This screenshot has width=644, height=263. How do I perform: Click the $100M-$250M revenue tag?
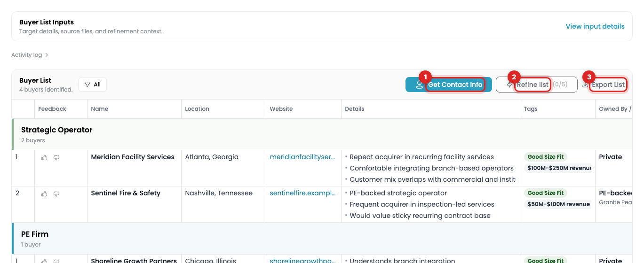tap(558, 168)
